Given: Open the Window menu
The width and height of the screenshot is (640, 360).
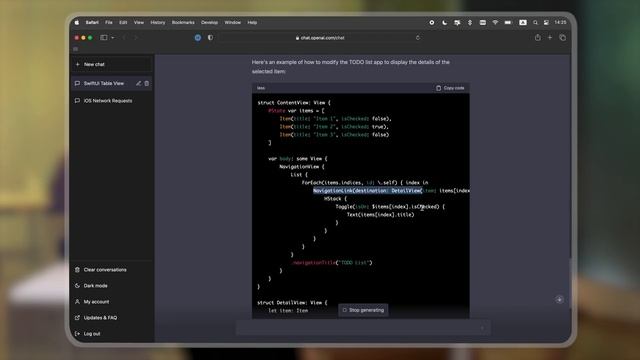Looking at the screenshot, I should point(232,22).
